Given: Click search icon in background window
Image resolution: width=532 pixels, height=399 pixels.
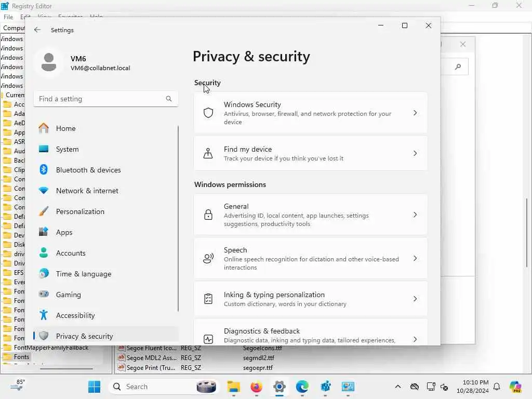Looking at the screenshot, I should pos(458,66).
